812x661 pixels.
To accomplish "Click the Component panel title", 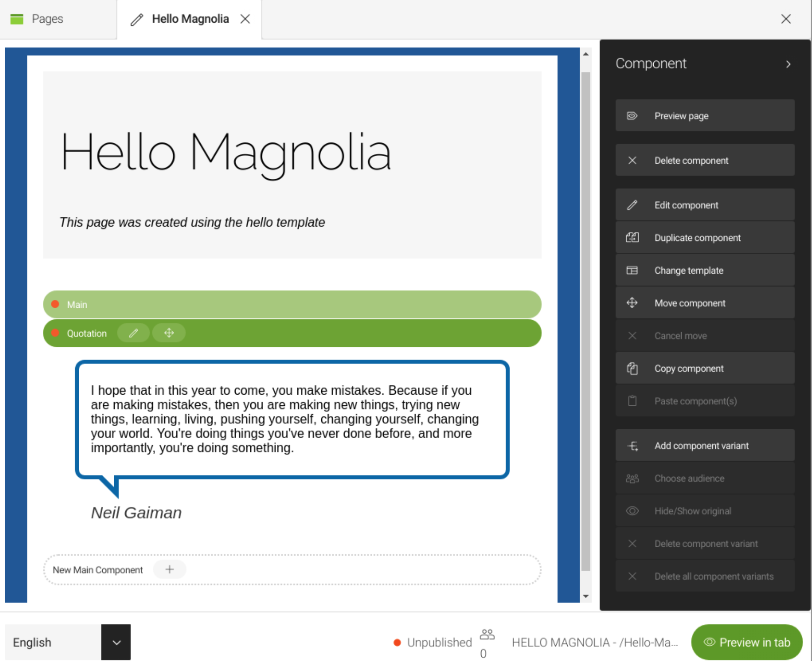I will coord(651,63).
